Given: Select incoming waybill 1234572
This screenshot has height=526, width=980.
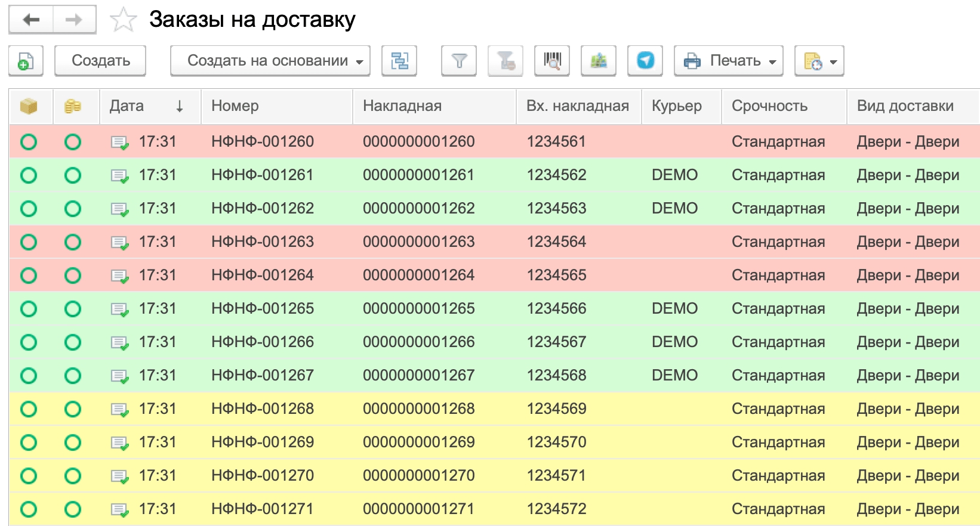Looking at the screenshot, I should tap(556, 509).
